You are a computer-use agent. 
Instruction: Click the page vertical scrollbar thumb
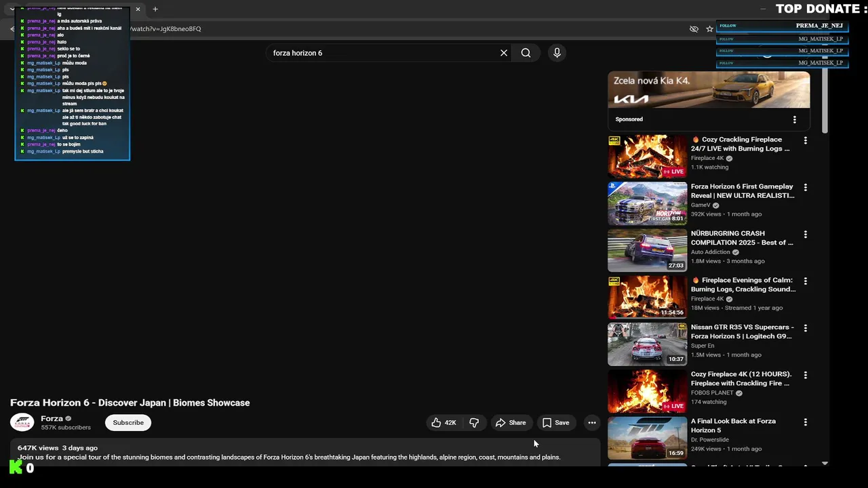tap(825, 102)
